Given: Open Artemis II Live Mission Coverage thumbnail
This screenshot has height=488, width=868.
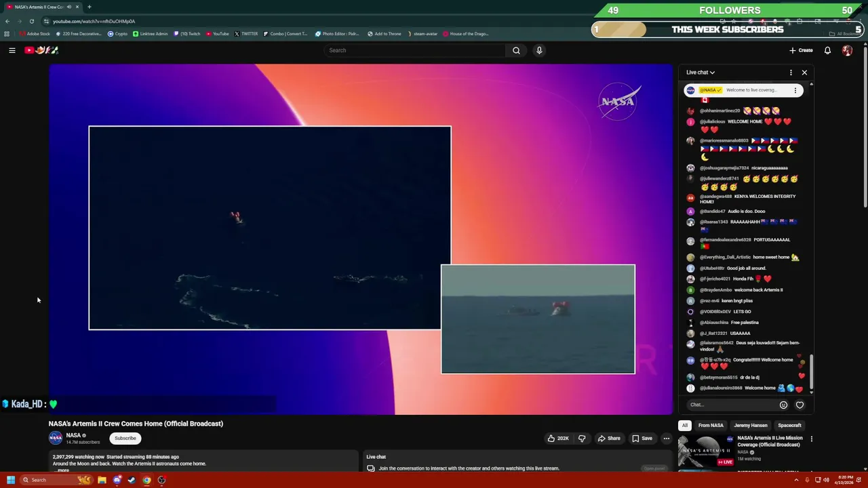Looking at the screenshot, I should point(706,451).
